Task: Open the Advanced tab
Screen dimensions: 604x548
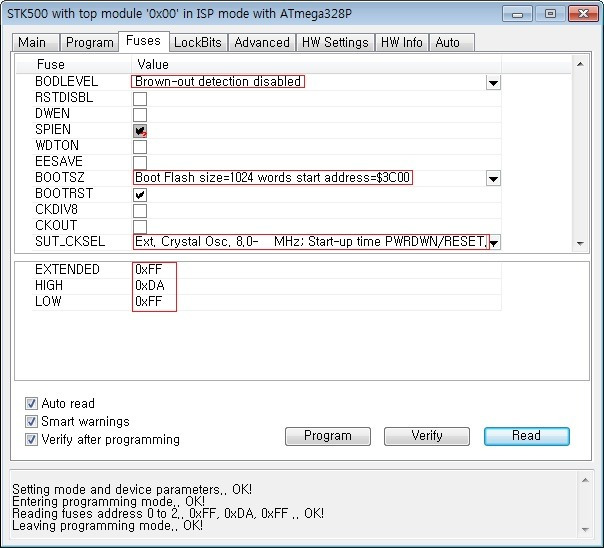Action: point(262,42)
